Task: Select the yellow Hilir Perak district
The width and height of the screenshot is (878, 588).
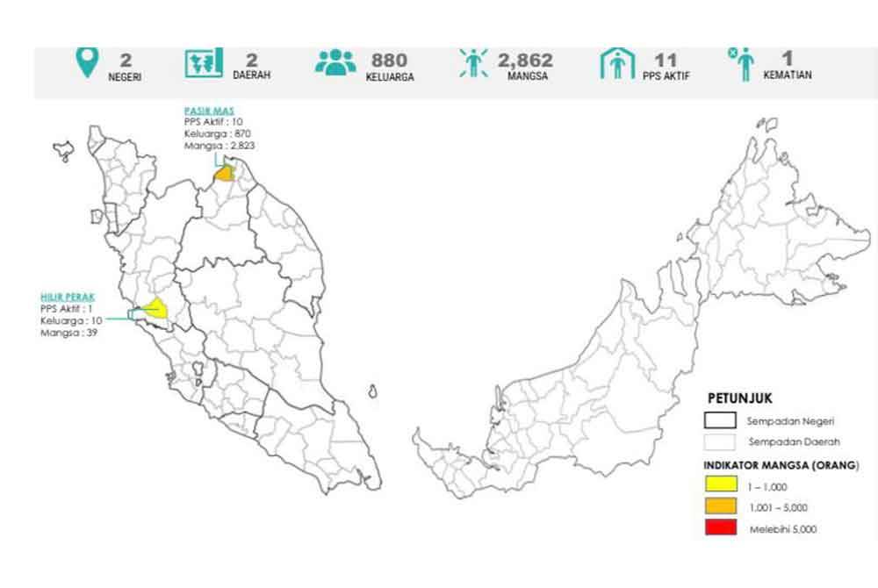Action: click(155, 309)
